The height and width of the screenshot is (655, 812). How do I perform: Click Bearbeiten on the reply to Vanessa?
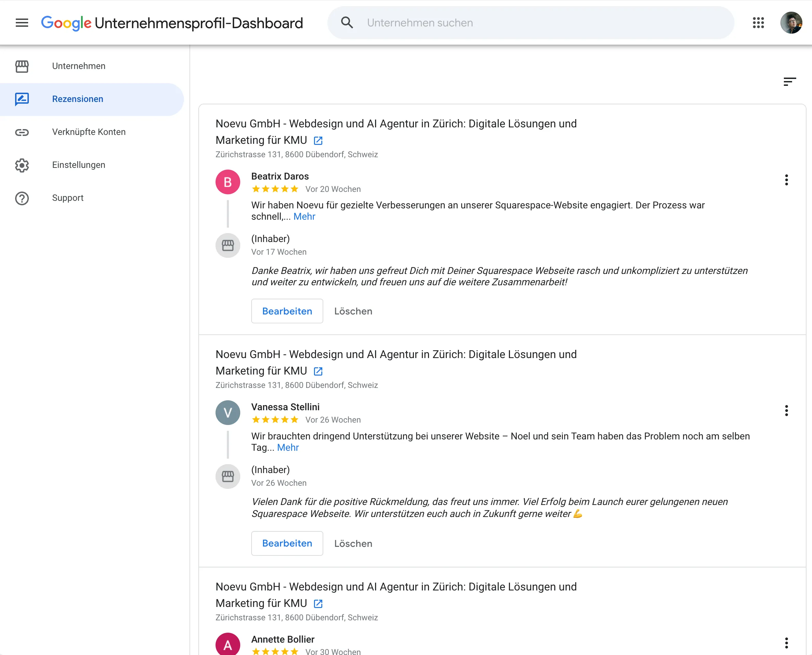point(287,543)
